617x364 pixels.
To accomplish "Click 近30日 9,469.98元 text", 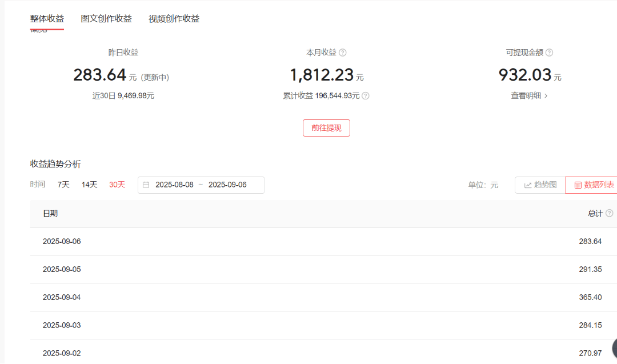I will coord(123,95).
